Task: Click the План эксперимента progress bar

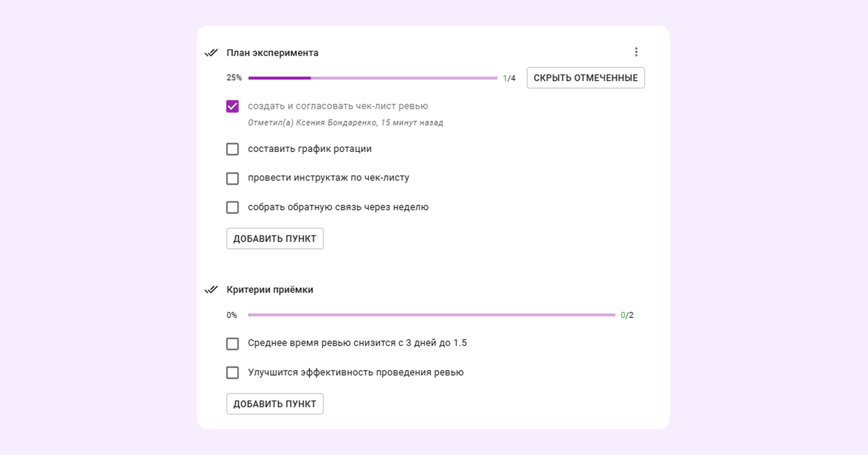Action: click(372, 78)
